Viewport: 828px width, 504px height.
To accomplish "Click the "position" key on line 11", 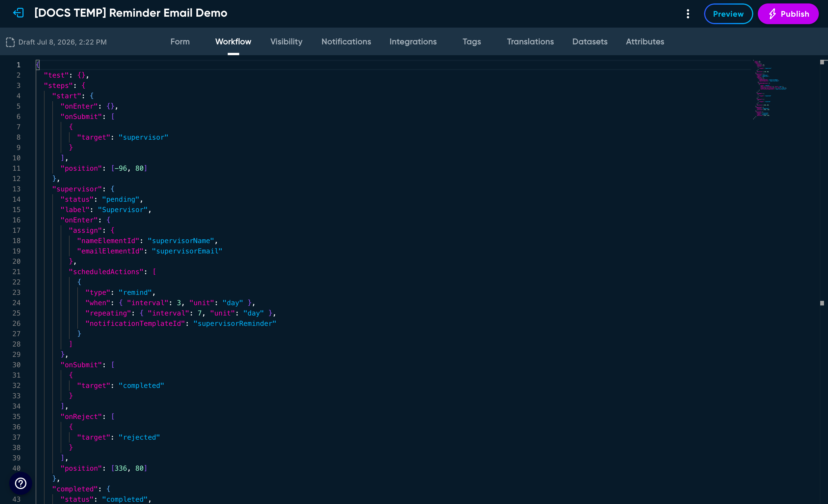I will [81, 168].
